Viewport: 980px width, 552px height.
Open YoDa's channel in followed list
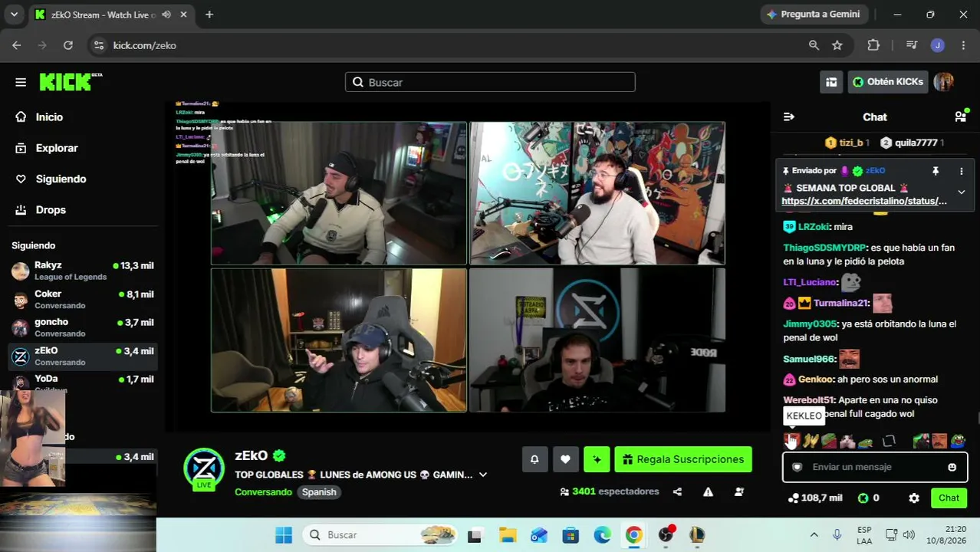coord(83,383)
